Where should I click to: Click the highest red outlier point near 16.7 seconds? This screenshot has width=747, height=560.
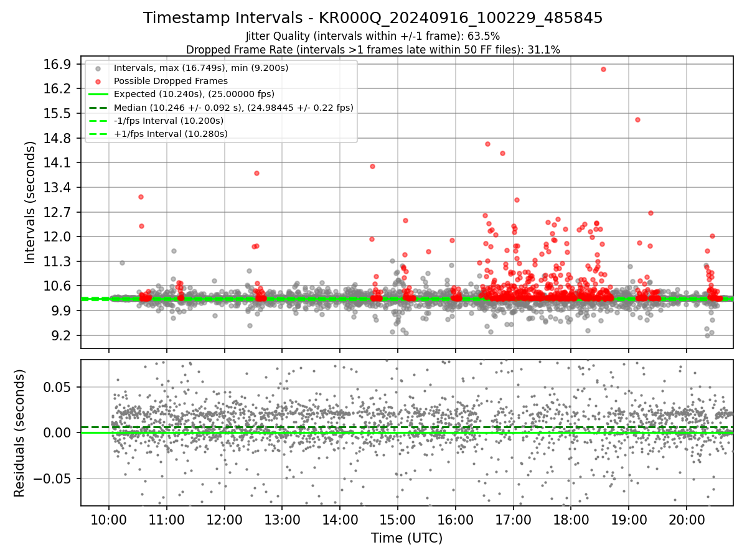tap(603, 69)
